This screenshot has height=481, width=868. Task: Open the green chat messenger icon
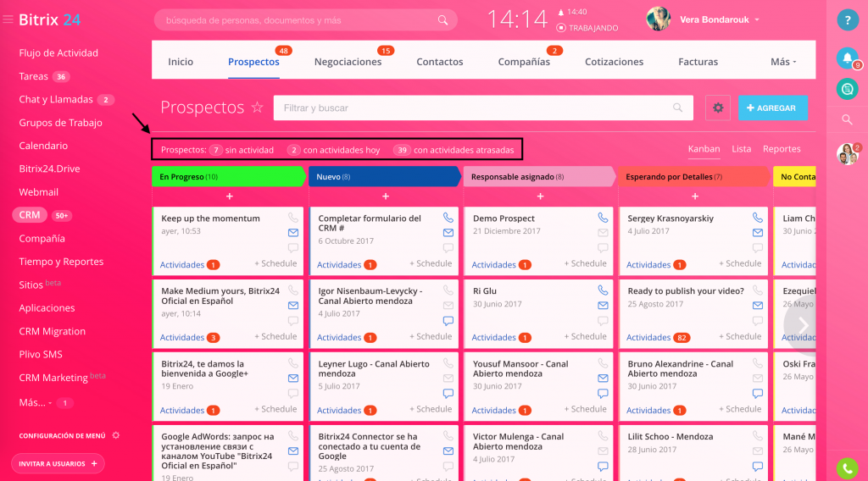coord(847,88)
